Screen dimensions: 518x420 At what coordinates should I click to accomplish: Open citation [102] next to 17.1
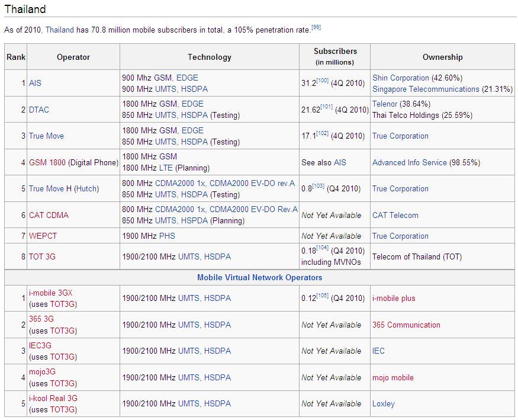323,133
